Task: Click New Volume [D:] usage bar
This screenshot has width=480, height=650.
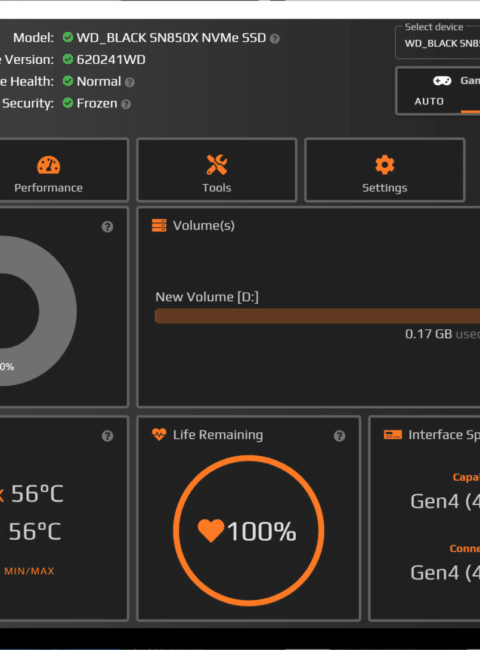Action: tap(317, 316)
